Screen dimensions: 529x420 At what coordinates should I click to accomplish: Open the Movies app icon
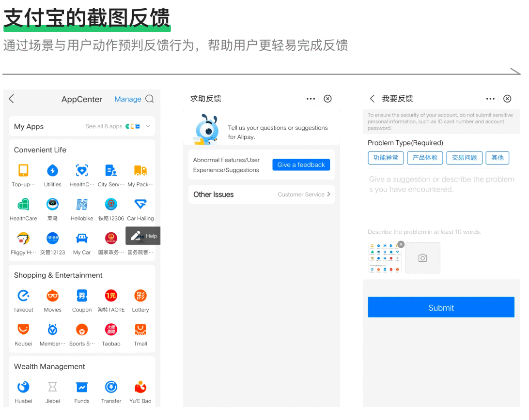point(52,296)
